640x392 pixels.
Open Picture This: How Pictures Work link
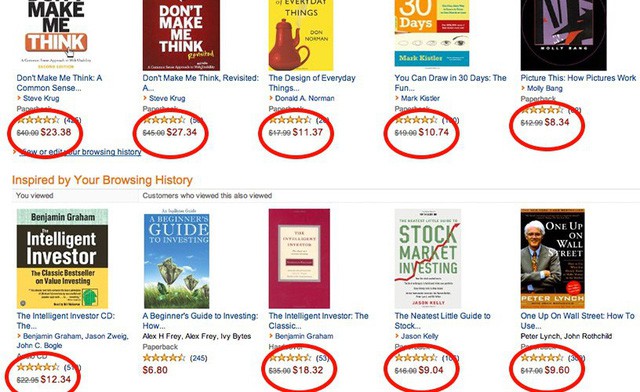578,78
